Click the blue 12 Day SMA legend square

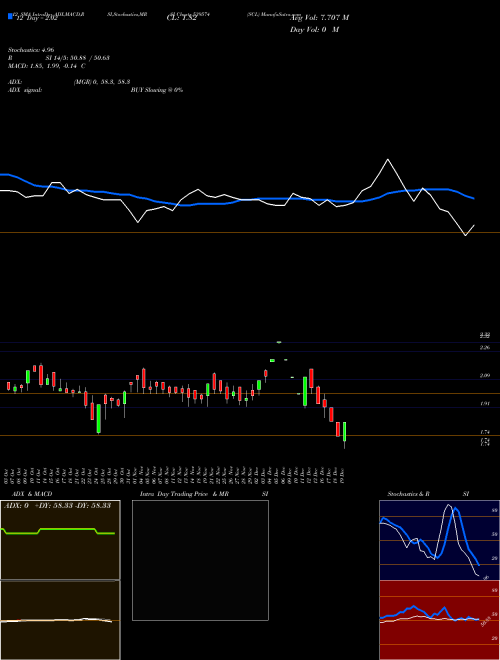point(10,16)
